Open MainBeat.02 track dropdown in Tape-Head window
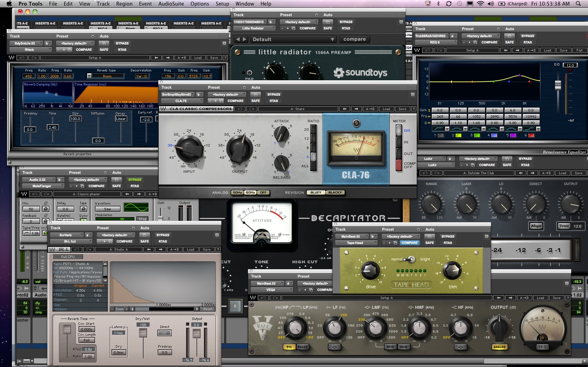The image size is (588, 367). (x=352, y=236)
